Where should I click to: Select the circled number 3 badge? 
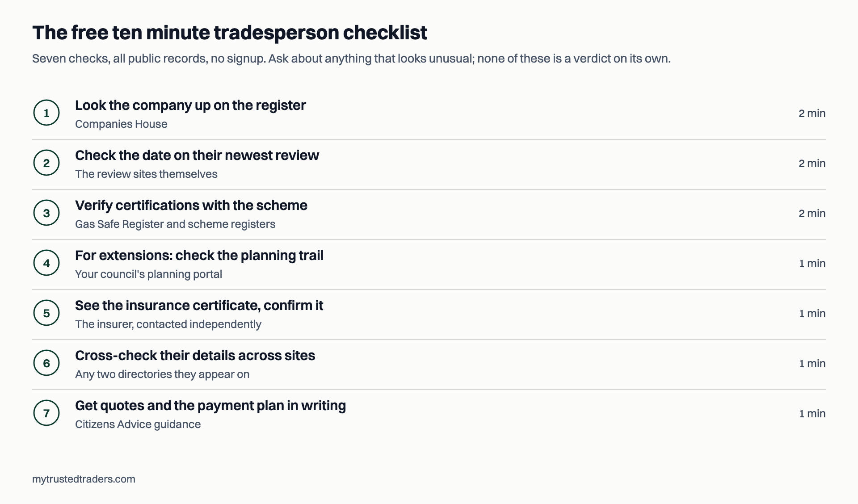(x=46, y=213)
